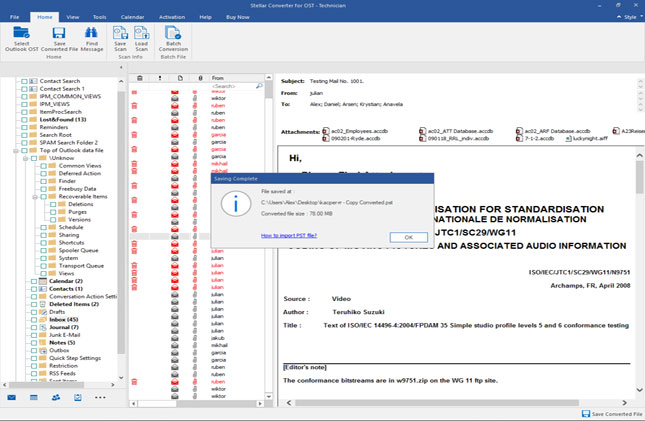Collapse folder pane left arrow
Viewport: 645px width, 421px height.
pos(121,67)
